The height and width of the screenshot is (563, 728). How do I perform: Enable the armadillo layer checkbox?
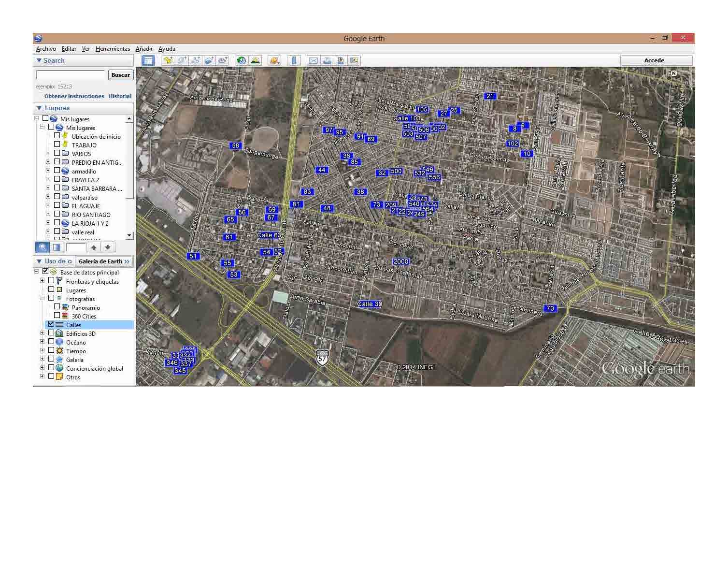point(57,171)
